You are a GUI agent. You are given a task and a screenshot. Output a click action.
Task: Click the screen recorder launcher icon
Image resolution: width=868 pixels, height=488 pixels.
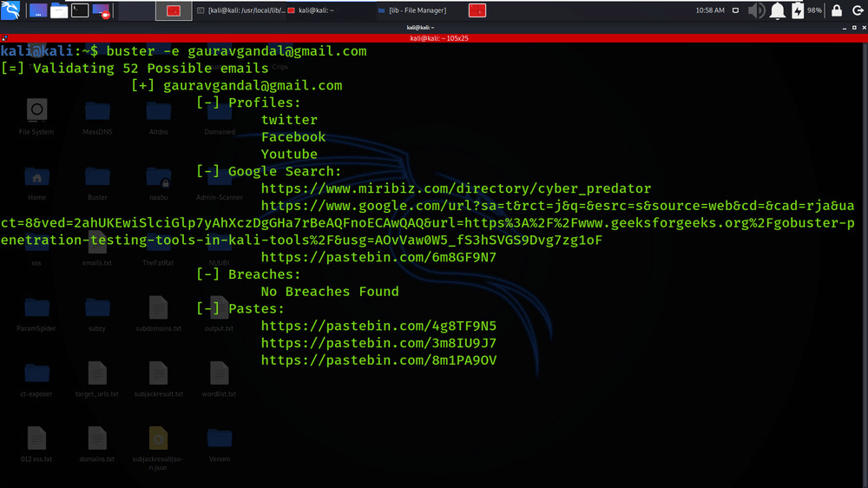[x=102, y=10]
